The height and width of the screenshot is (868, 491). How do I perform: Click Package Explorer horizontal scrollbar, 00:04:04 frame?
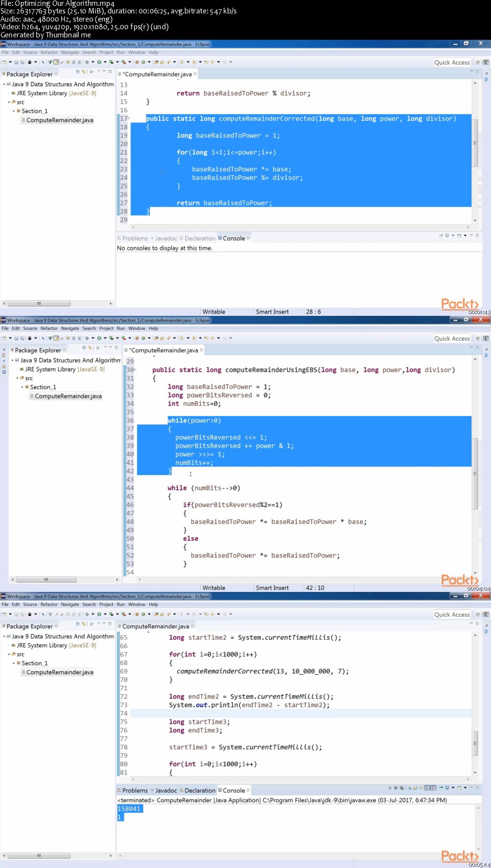(46, 579)
